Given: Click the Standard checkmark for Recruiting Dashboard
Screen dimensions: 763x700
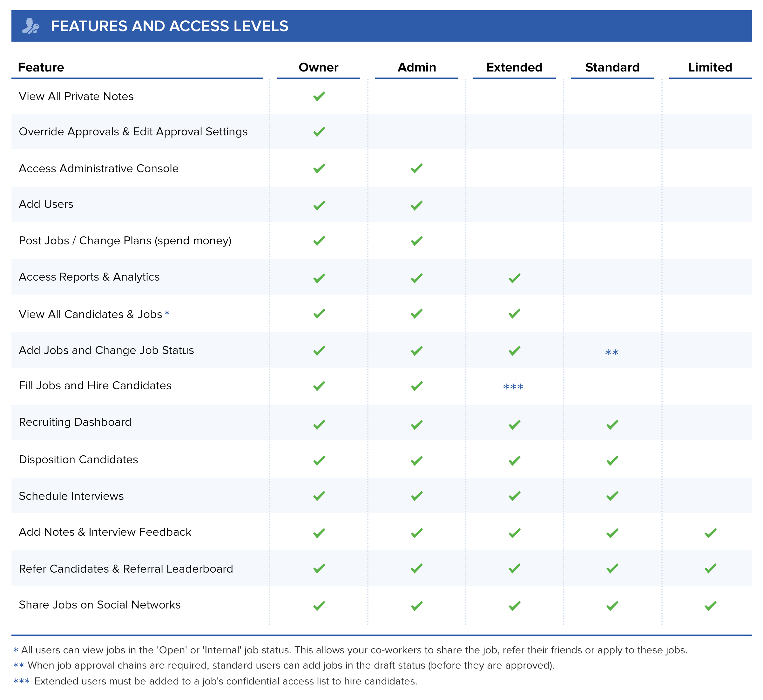Looking at the screenshot, I should 612,425.
